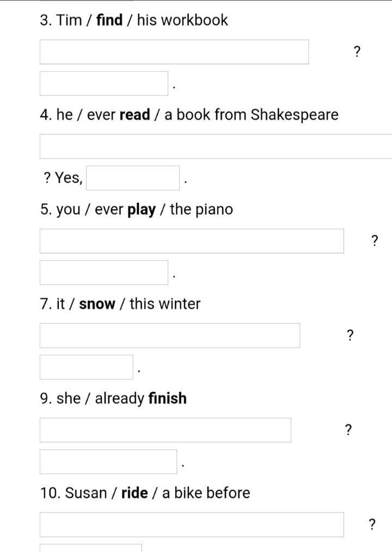Click the question field for she already finish
The width and height of the screenshot is (392, 552).
point(166,430)
